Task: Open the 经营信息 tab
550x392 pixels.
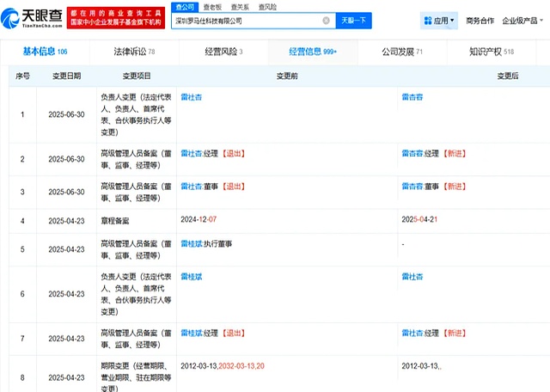Action: [x=313, y=52]
